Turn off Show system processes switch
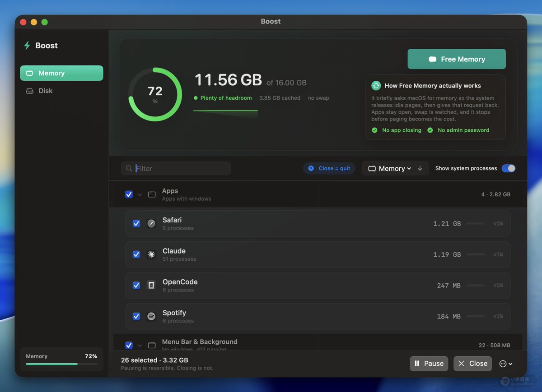The height and width of the screenshot is (392, 542). (x=509, y=168)
